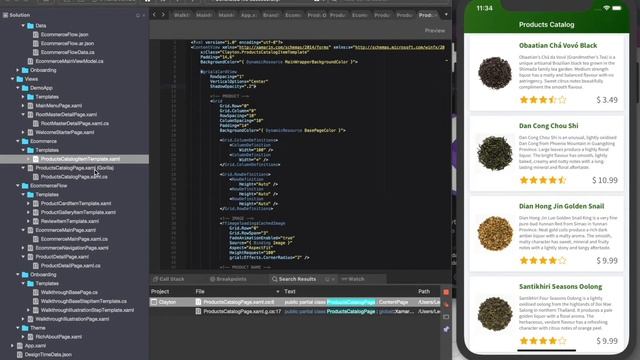Tap the Dan Cong Chou Shi title
640x360 pixels.
[x=548, y=126]
